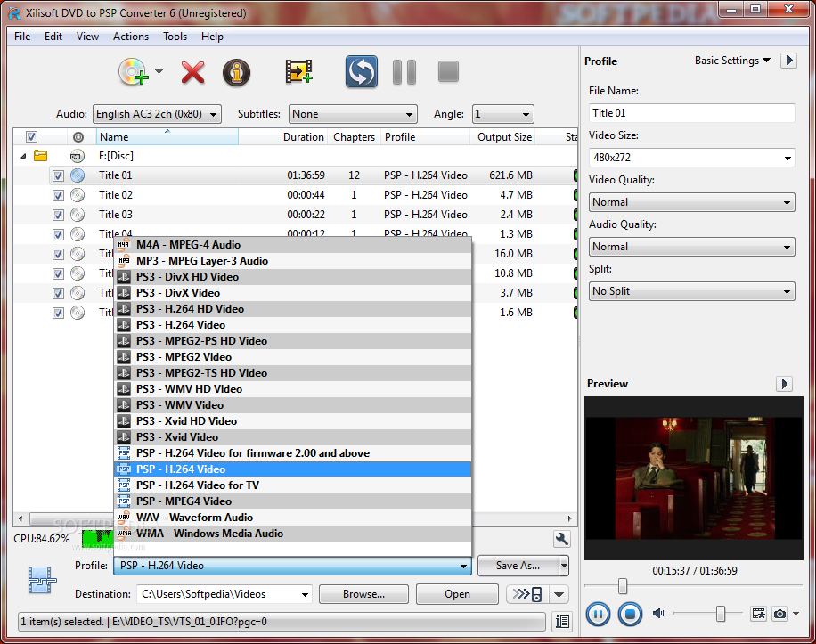This screenshot has width=816, height=644.
Task: Choose PS3 - WMV HD Video profile
Action: point(292,389)
